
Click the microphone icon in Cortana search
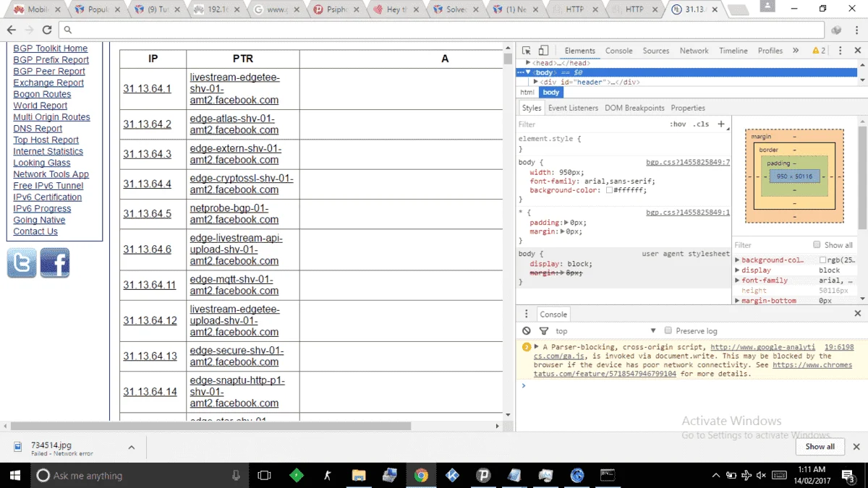[x=236, y=475]
